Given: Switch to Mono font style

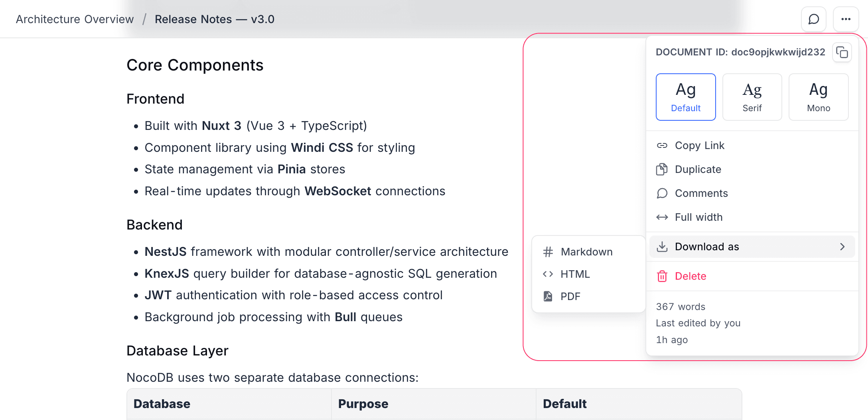Looking at the screenshot, I should coord(819,97).
